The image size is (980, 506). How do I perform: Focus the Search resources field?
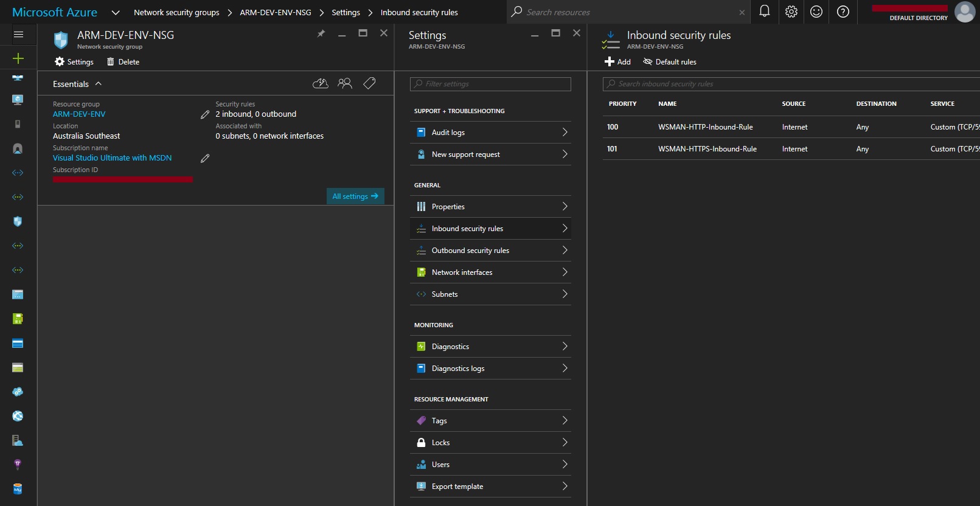pos(630,12)
